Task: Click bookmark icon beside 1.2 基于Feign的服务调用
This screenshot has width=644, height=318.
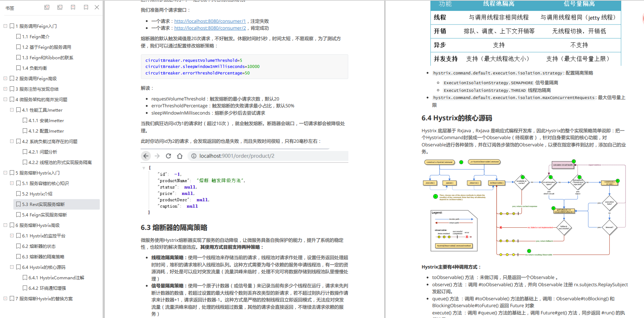Action: (x=18, y=47)
